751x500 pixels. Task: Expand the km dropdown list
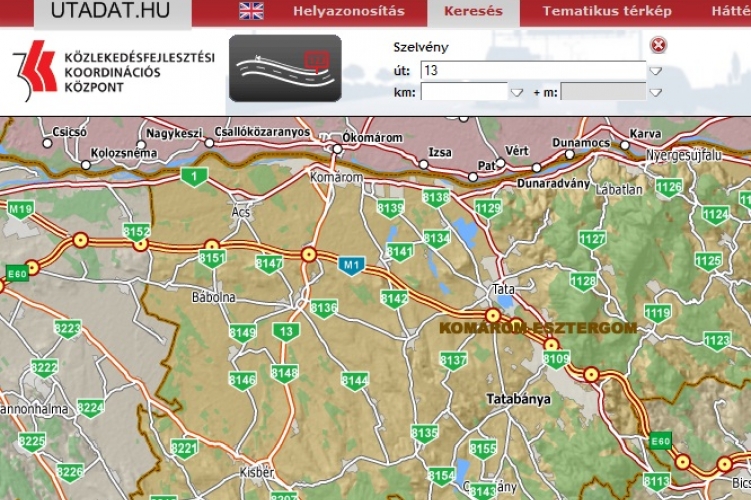tap(517, 93)
